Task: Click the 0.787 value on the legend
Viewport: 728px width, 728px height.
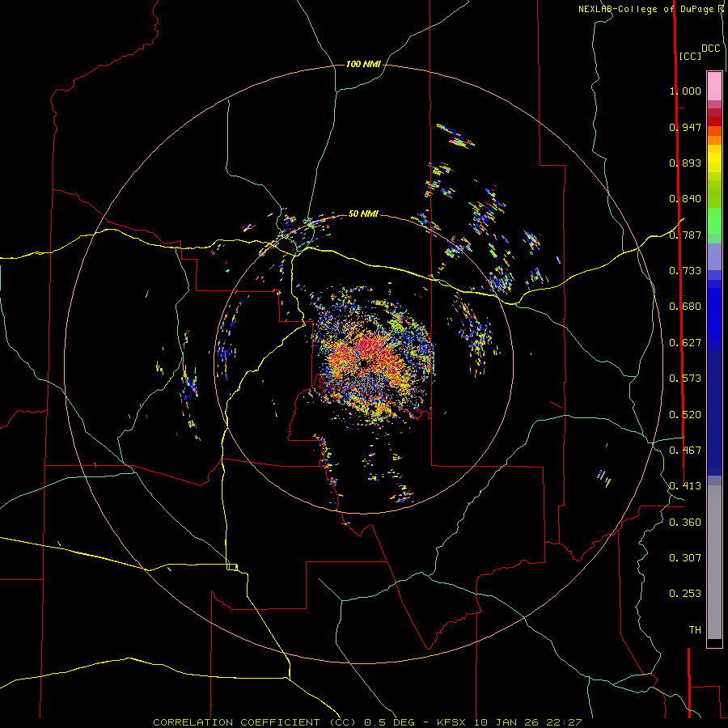Action: pos(685,235)
